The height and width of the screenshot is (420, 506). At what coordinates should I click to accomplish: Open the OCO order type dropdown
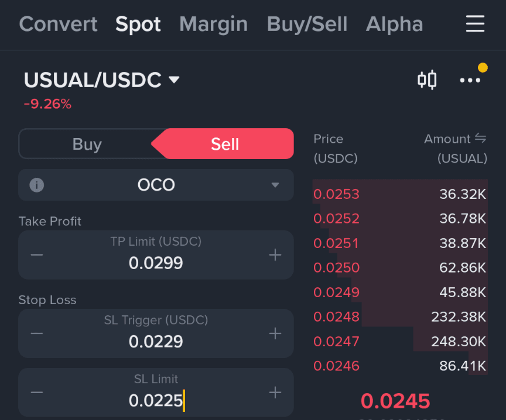pyautogui.click(x=156, y=185)
